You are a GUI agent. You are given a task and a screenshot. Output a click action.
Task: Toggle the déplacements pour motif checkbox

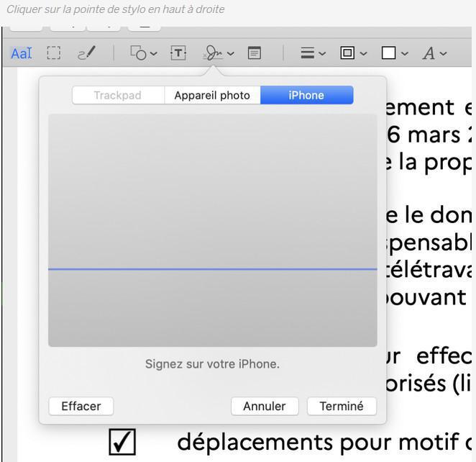click(122, 442)
